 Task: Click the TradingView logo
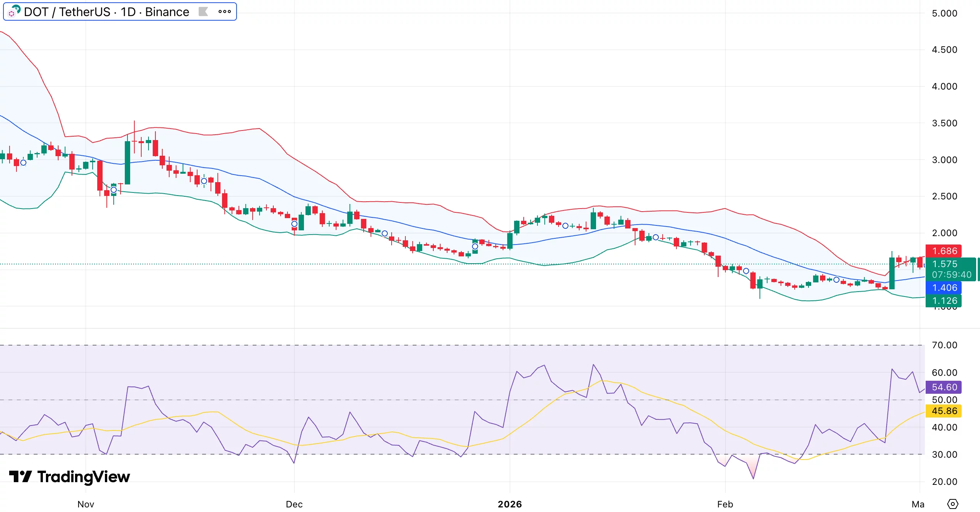[71, 477]
